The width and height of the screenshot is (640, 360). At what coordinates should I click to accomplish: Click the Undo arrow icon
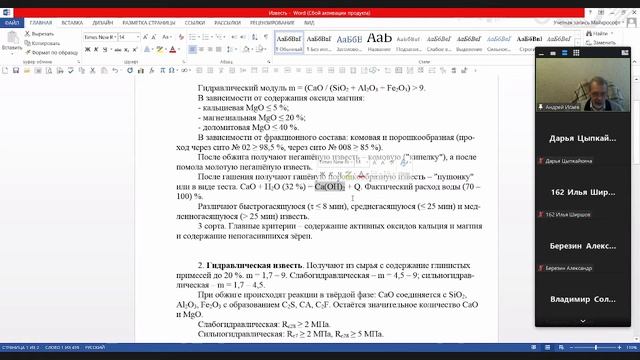tap(116, 70)
